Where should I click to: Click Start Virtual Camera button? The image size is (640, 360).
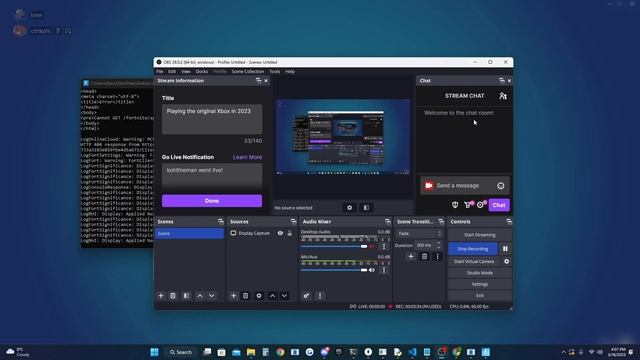tap(474, 261)
